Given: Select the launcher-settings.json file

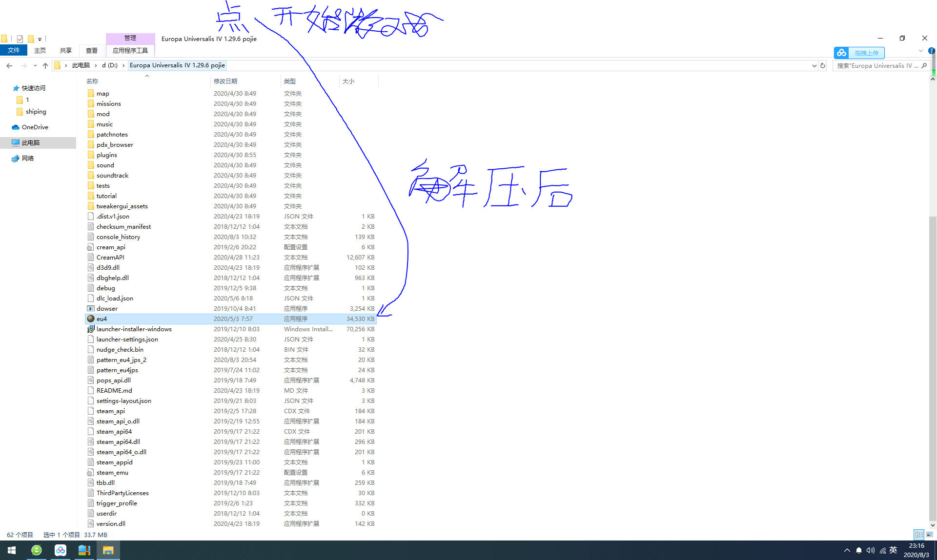Looking at the screenshot, I should point(230,339).
